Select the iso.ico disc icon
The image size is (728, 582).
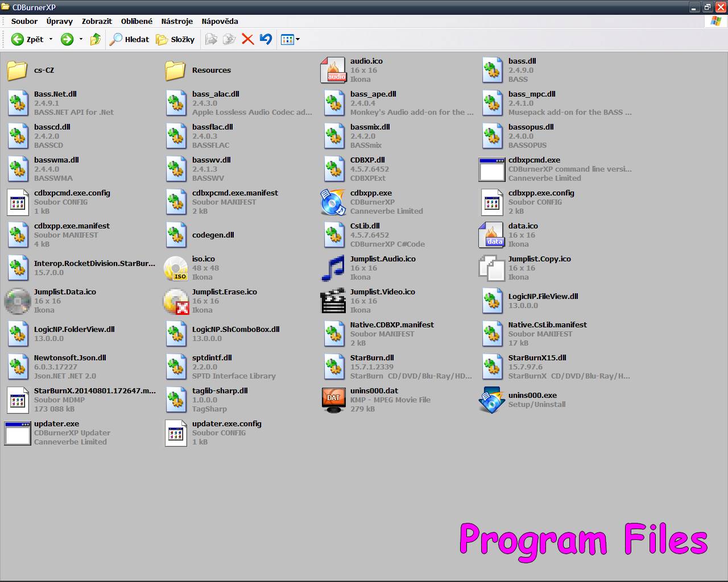tap(176, 268)
